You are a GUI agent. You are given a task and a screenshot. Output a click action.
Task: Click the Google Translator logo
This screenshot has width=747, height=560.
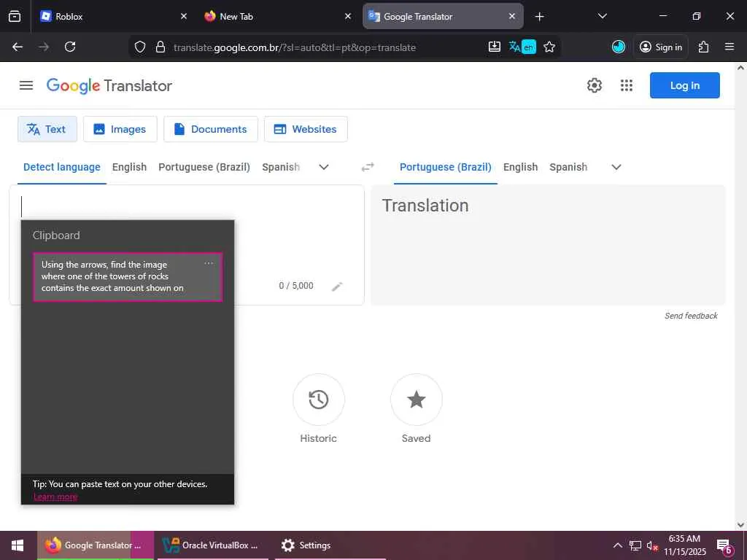[x=109, y=86]
